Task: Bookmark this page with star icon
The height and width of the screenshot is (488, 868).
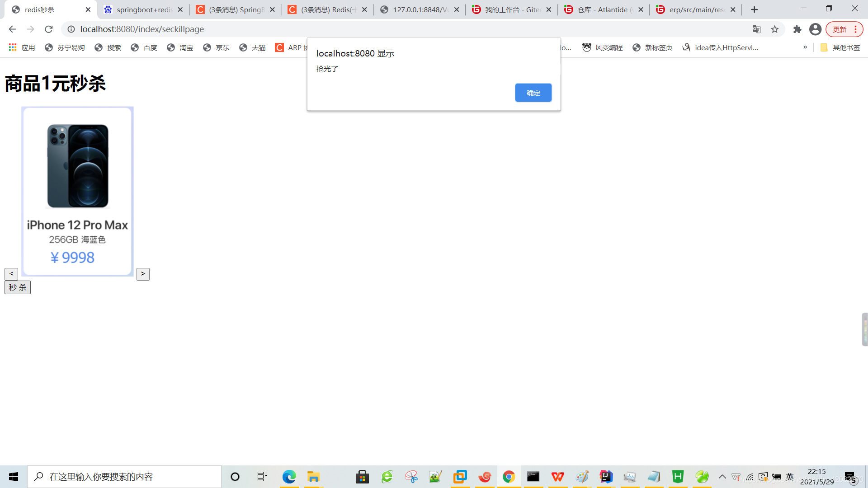Action: click(x=775, y=29)
